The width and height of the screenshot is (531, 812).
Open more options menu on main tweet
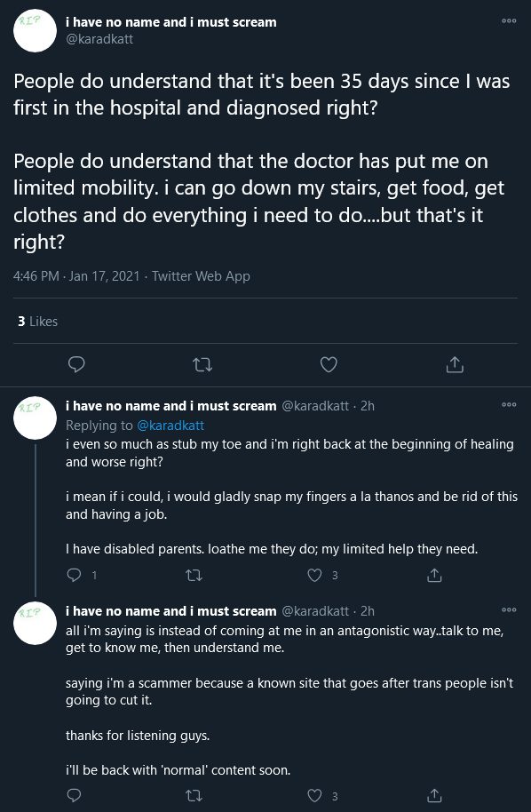coord(509,21)
